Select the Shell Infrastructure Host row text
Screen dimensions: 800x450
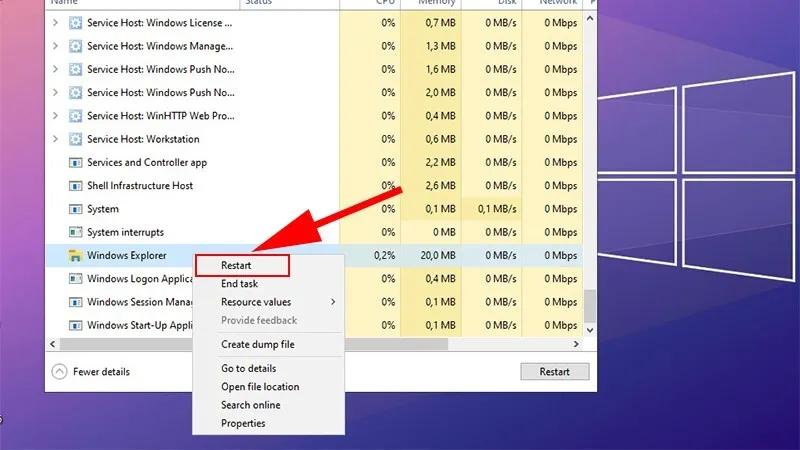(140, 186)
